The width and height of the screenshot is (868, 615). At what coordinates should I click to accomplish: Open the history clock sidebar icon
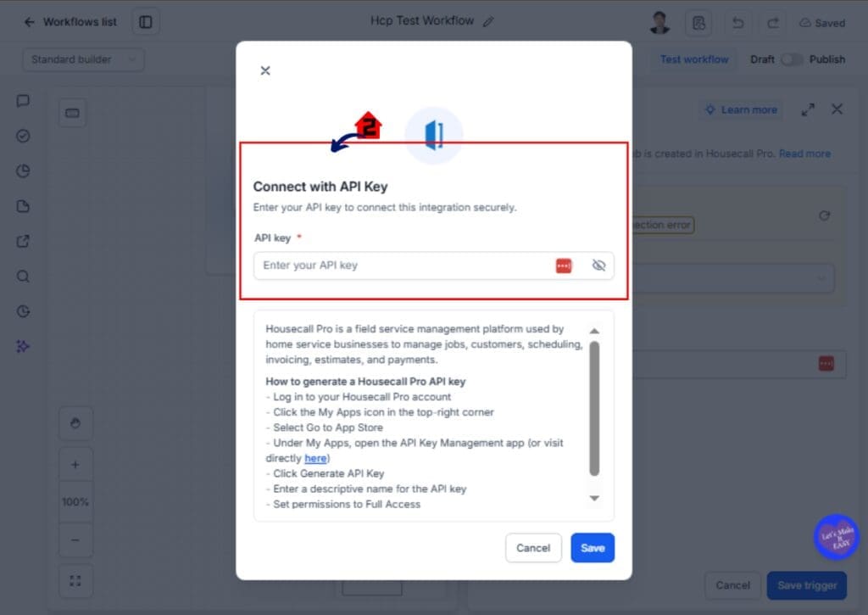point(23,311)
